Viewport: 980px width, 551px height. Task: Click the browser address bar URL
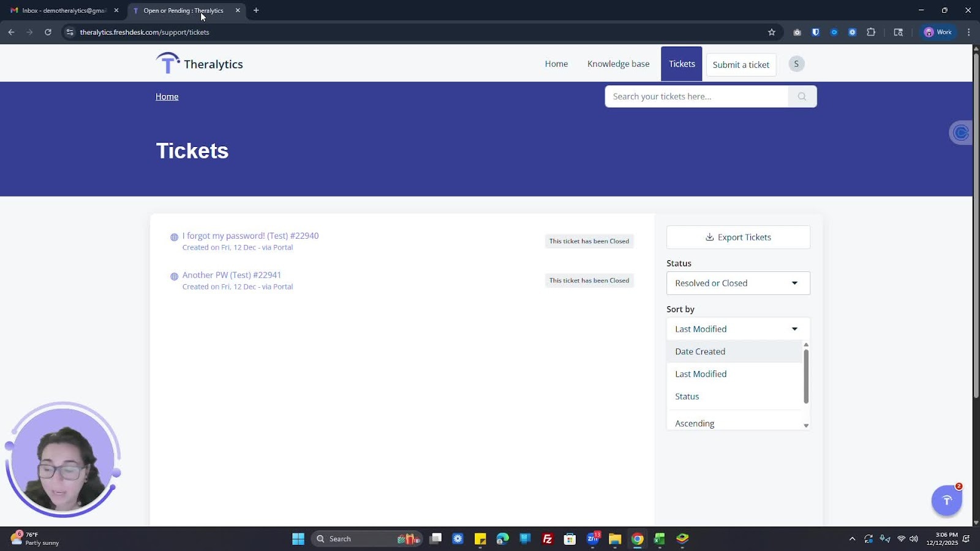[x=145, y=32]
